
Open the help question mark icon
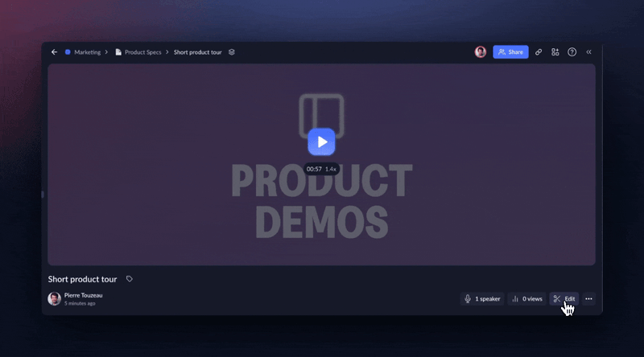coord(572,52)
